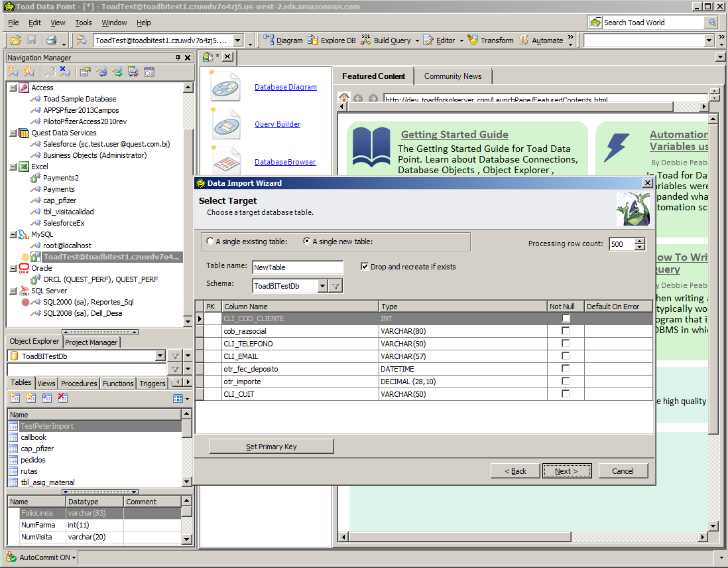The image size is (728, 568).
Task: Switch to the Views tab
Action: pyautogui.click(x=46, y=384)
